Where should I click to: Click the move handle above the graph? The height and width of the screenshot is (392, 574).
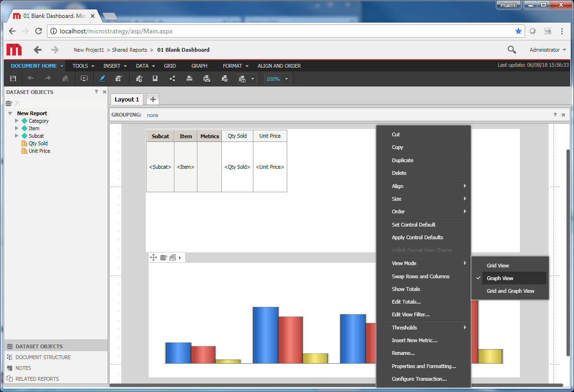point(152,257)
